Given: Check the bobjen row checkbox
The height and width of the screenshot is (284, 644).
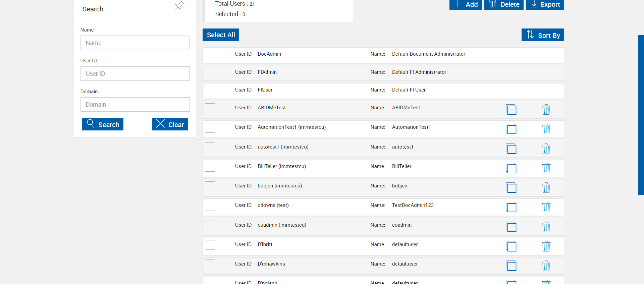Looking at the screenshot, I should (210, 186).
